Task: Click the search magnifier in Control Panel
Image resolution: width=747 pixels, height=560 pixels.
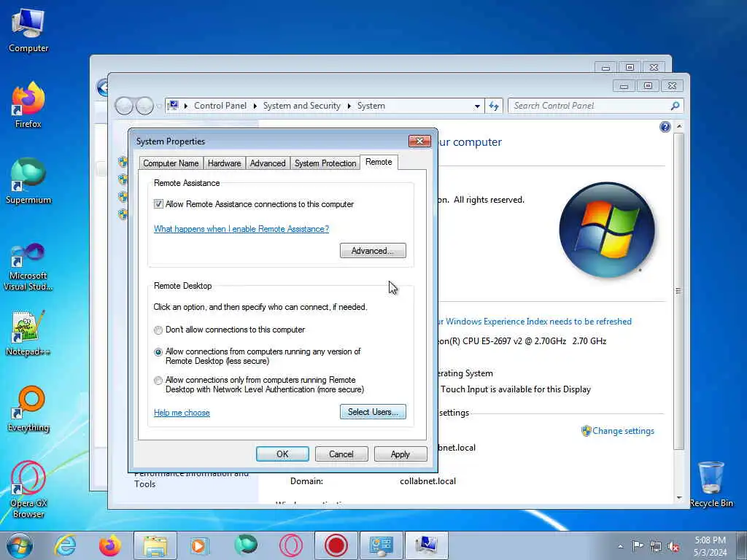Action: click(675, 106)
